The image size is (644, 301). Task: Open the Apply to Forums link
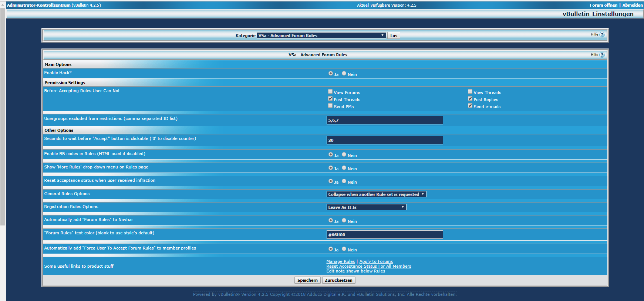point(376,261)
